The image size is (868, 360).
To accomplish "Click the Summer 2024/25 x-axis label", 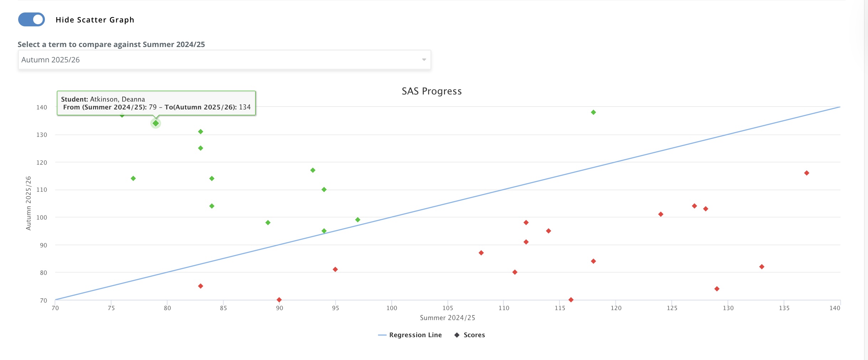I will point(447,318).
